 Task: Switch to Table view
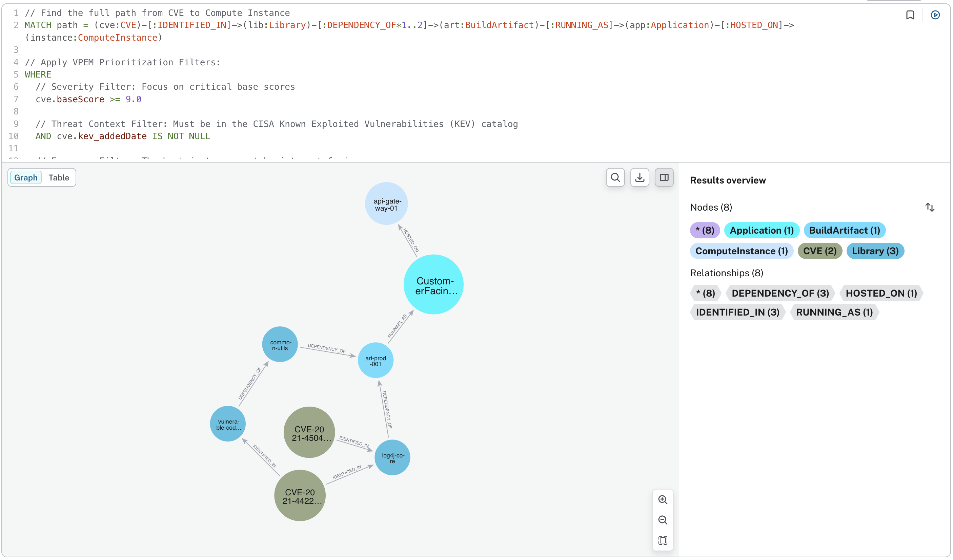click(x=58, y=177)
